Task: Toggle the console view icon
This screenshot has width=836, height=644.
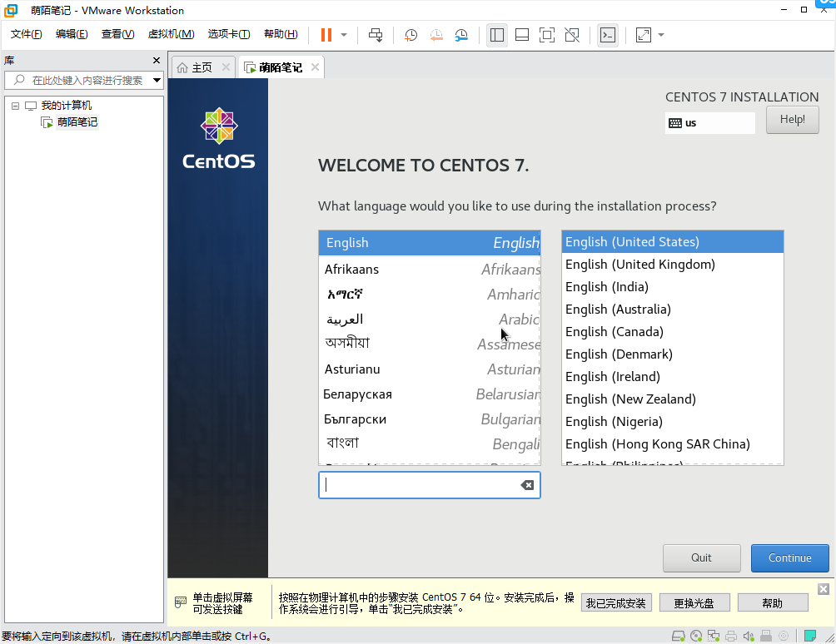Action: point(608,35)
